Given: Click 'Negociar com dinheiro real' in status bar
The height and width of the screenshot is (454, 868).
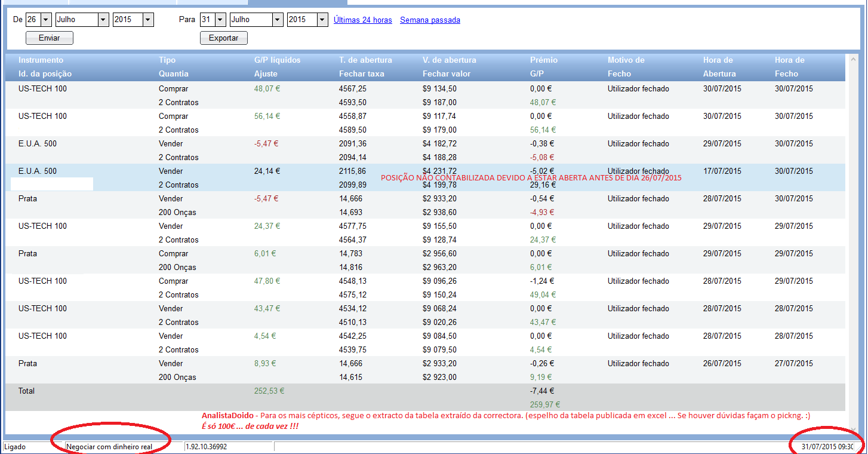Looking at the screenshot, I should [x=109, y=447].
